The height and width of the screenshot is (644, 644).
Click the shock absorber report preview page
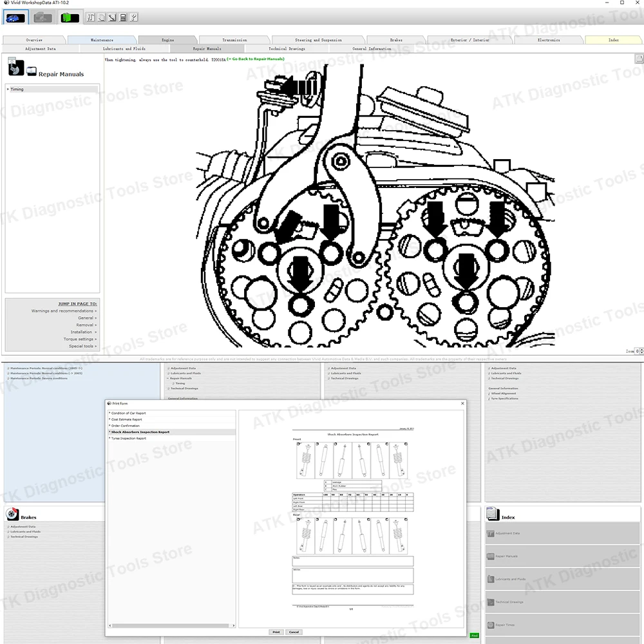pyautogui.click(x=352, y=518)
